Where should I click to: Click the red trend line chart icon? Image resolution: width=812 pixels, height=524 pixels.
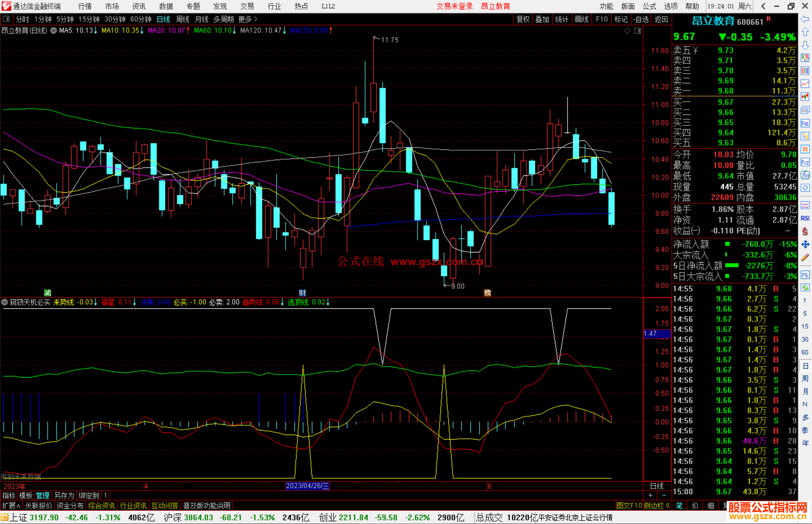pyautogui.click(x=805, y=84)
